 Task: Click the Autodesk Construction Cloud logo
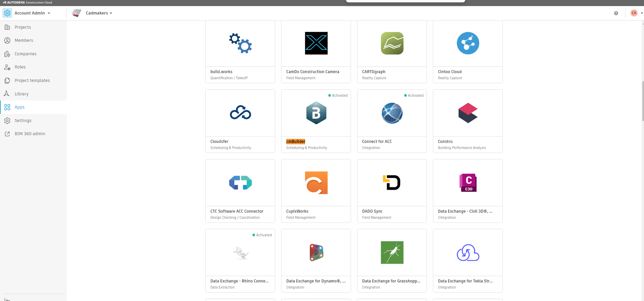(28, 2)
